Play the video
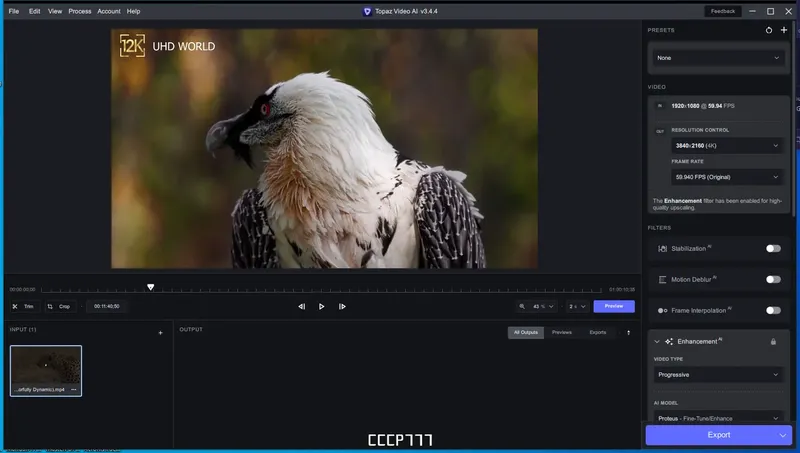This screenshot has width=800, height=453. (x=321, y=306)
